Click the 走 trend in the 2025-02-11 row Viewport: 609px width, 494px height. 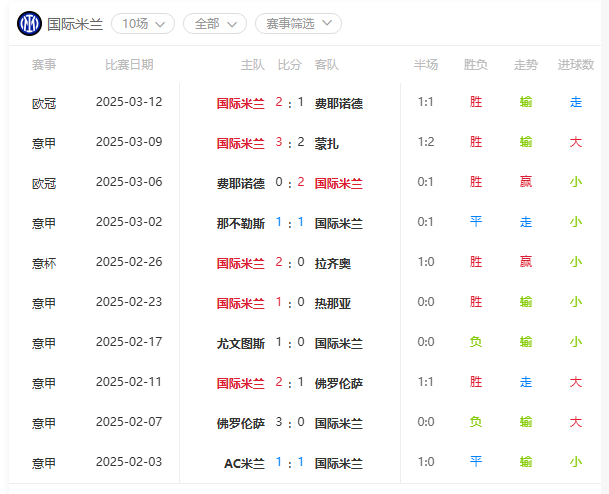coord(526,382)
